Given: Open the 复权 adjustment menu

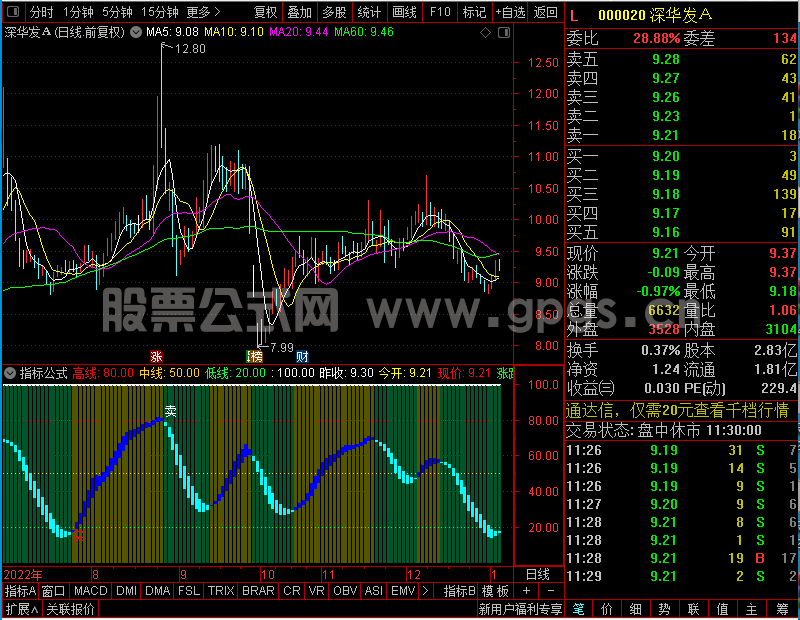Looking at the screenshot, I should (x=265, y=12).
